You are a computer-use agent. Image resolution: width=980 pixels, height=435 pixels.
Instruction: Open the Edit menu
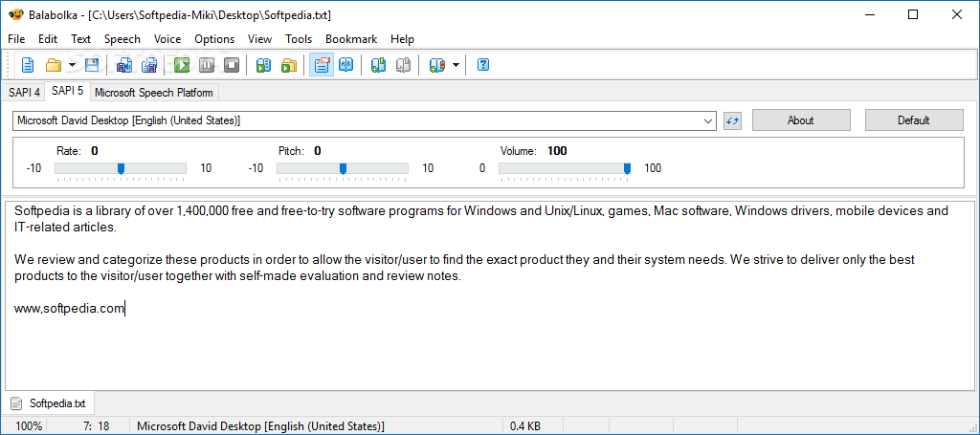tap(48, 38)
